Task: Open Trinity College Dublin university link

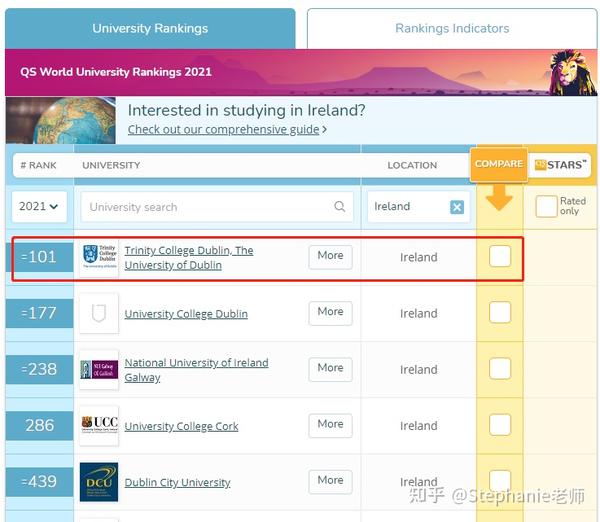Action: (x=189, y=258)
